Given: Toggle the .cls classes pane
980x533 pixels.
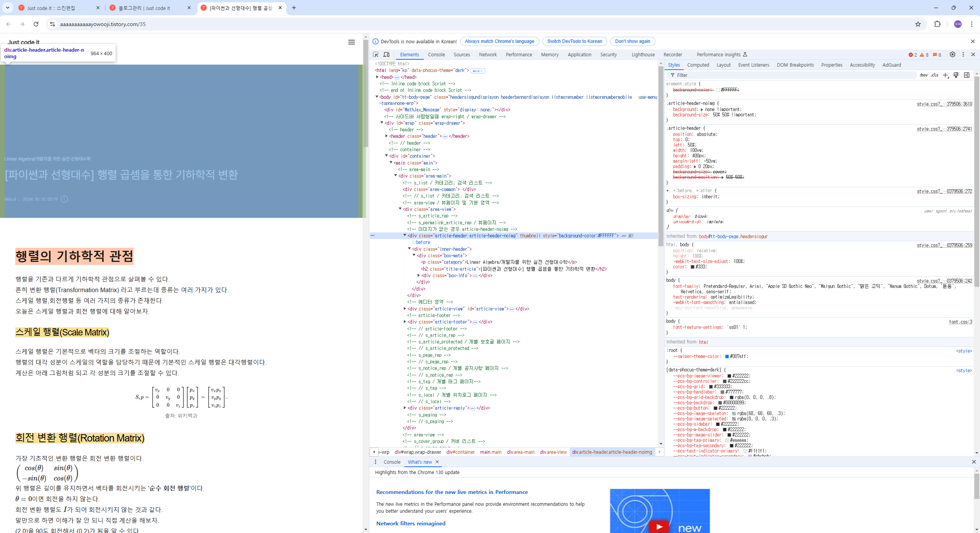Looking at the screenshot, I should click(934, 75).
